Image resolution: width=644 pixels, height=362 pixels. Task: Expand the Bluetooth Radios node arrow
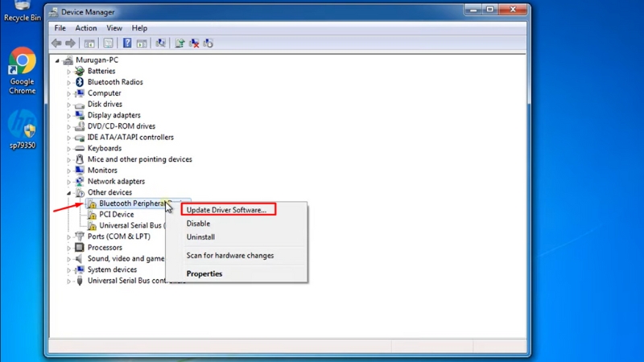coord(69,83)
